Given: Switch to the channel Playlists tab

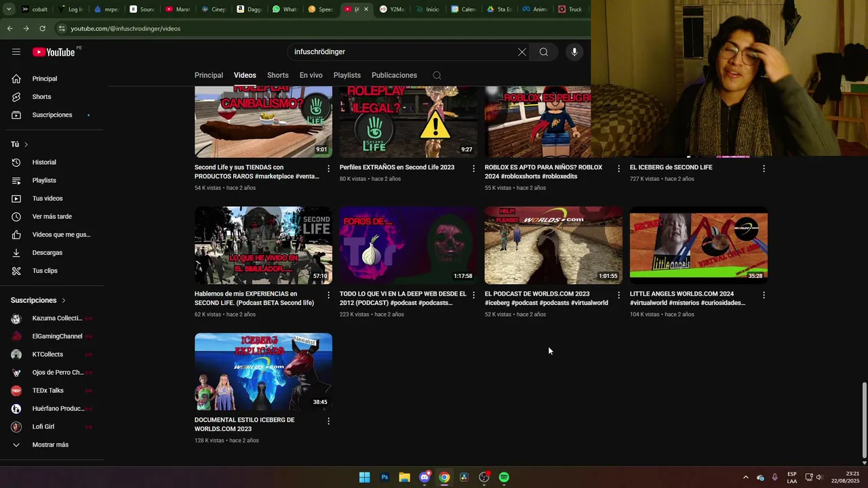Looking at the screenshot, I should tap(347, 75).
